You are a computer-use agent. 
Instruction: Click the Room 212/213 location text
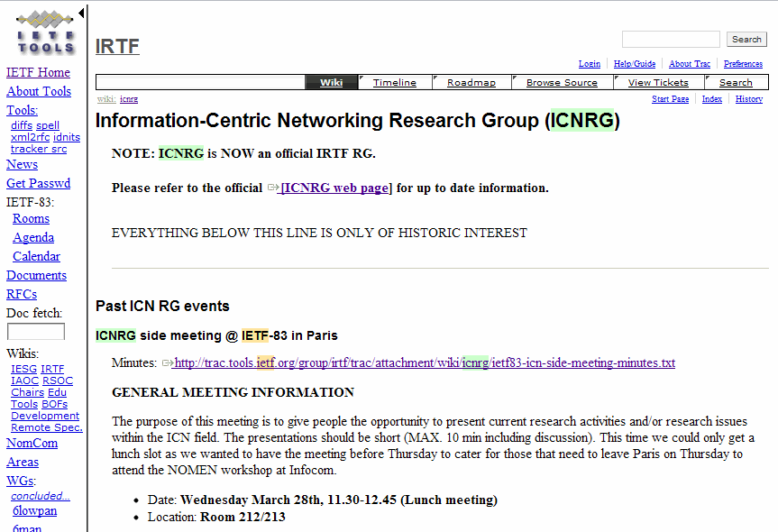243,517
